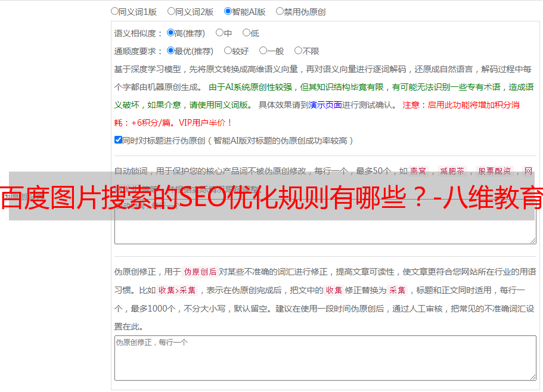The width and height of the screenshot is (543, 392).
Task: Set 通顺度要求 to 较好
Action: (x=228, y=51)
